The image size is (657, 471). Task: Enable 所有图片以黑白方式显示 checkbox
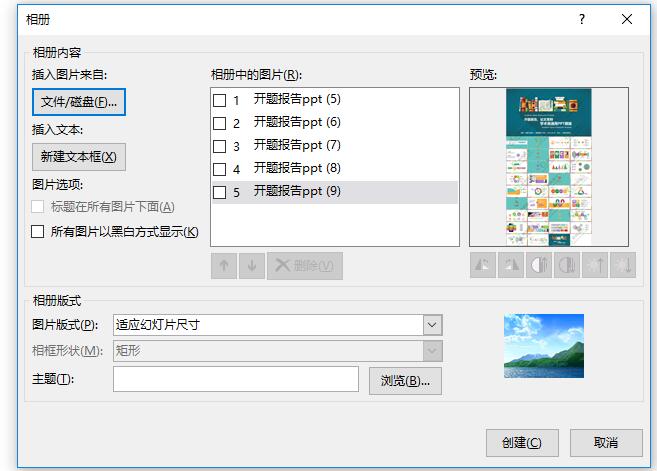[x=37, y=231]
